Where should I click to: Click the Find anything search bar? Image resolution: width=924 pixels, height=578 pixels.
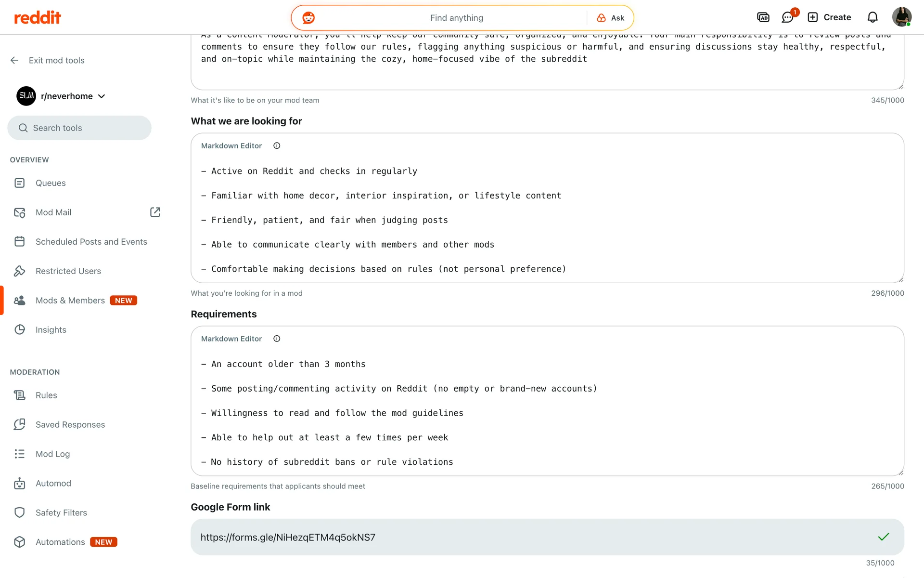(x=456, y=18)
